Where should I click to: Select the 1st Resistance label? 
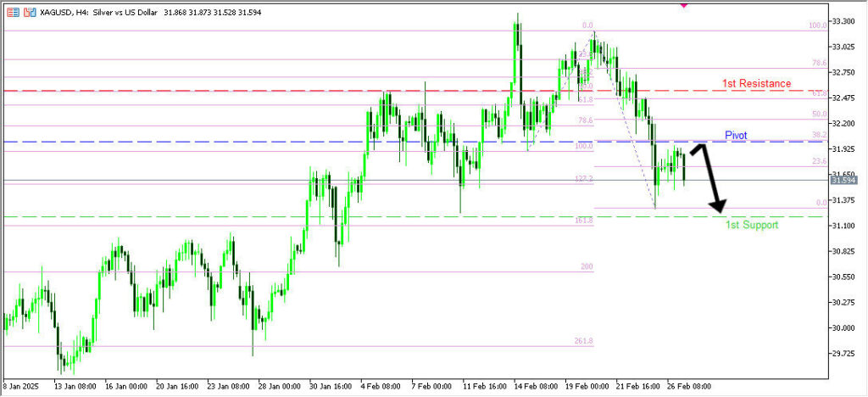[756, 83]
